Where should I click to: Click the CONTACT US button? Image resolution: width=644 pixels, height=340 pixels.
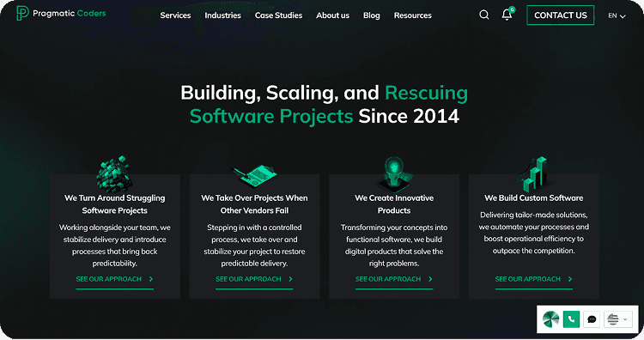point(560,15)
